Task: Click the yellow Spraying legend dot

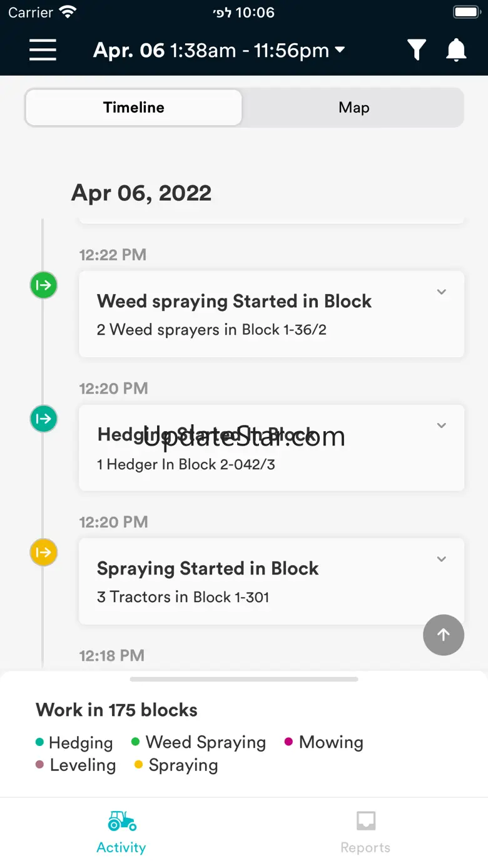Action: point(139,765)
